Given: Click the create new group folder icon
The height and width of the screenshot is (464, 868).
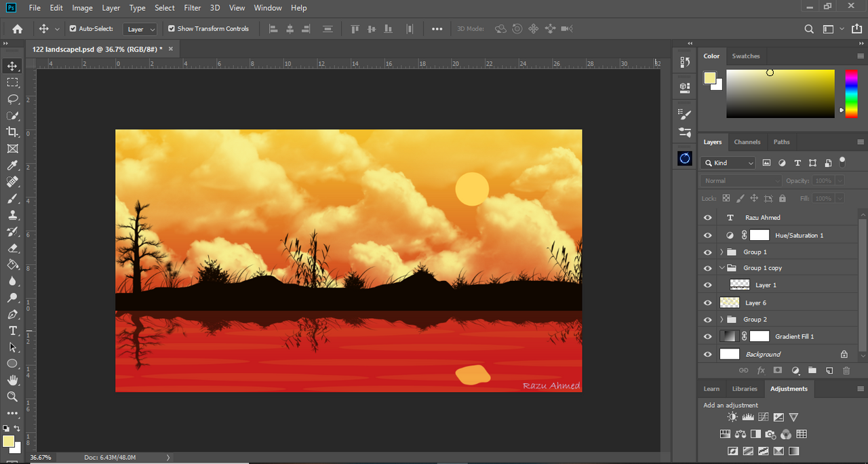Looking at the screenshot, I should pos(812,370).
